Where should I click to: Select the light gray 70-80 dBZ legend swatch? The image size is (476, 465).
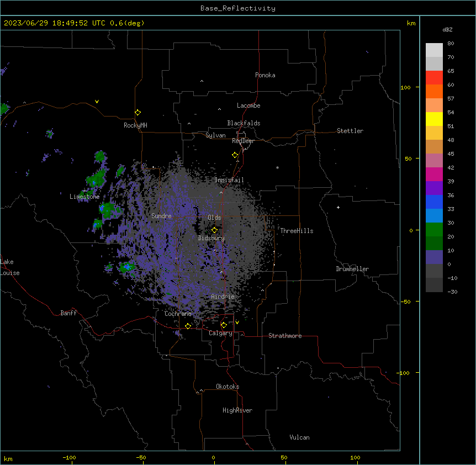click(x=434, y=50)
